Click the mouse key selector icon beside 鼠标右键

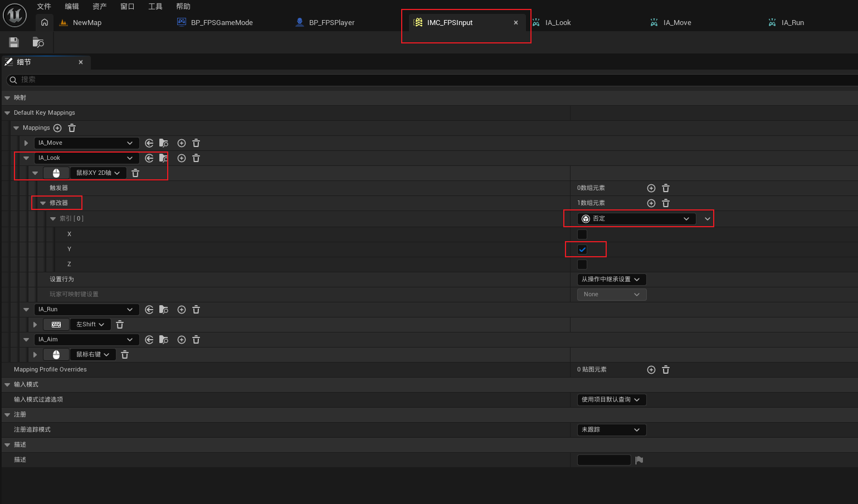(56, 355)
